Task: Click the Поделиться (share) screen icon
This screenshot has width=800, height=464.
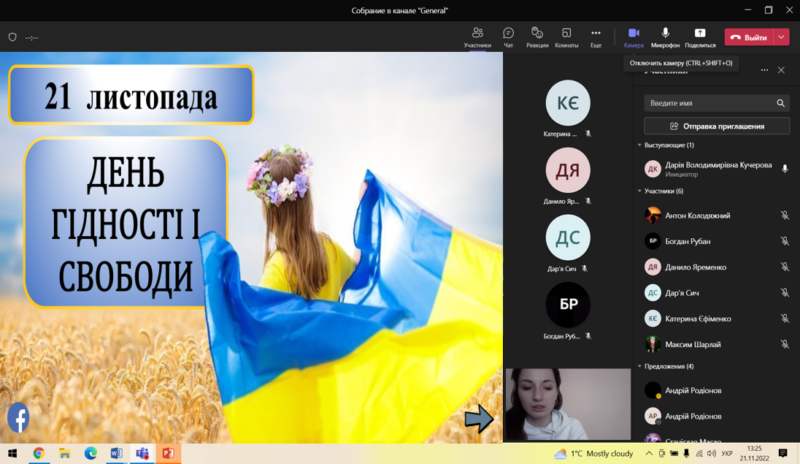Action: click(x=700, y=33)
